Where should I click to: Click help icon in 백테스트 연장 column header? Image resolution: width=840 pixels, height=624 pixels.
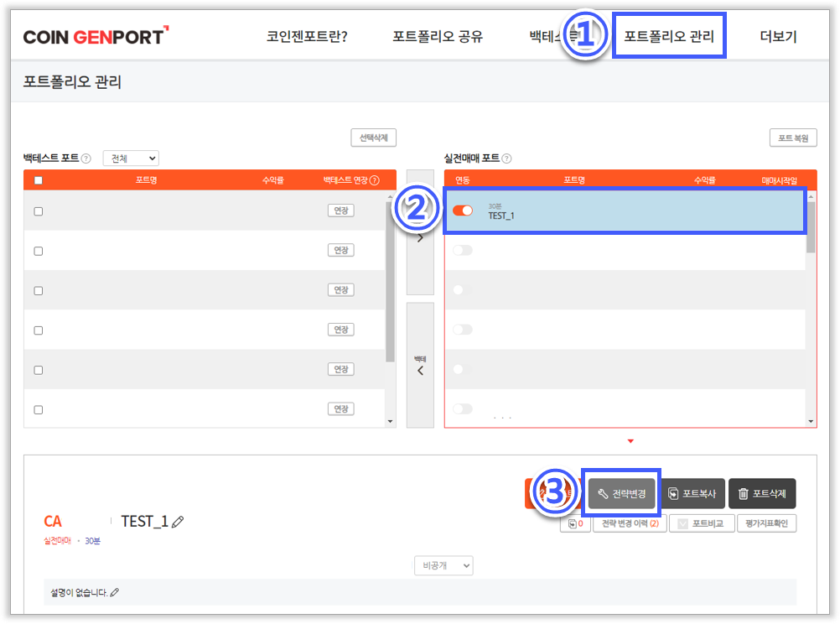(x=375, y=180)
